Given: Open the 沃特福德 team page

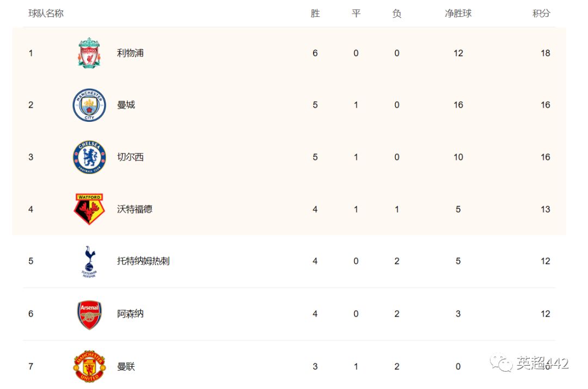Looking at the screenshot, I should (134, 209).
